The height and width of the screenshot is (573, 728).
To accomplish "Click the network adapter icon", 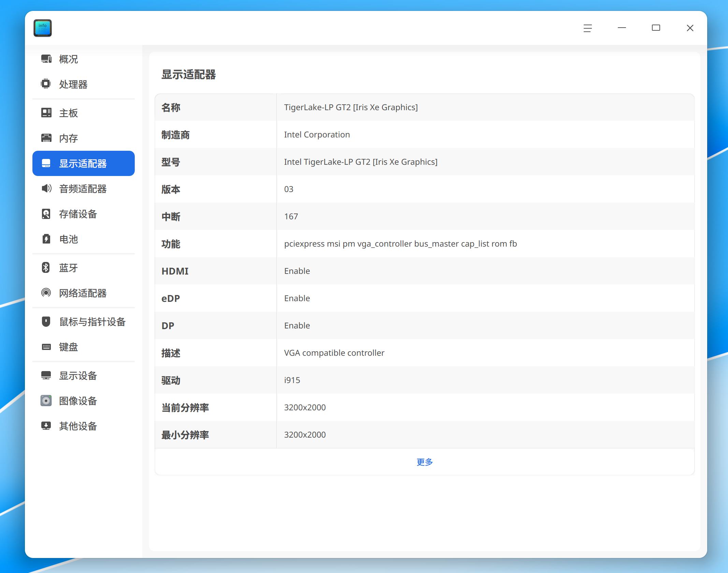I will [x=46, y=293].
